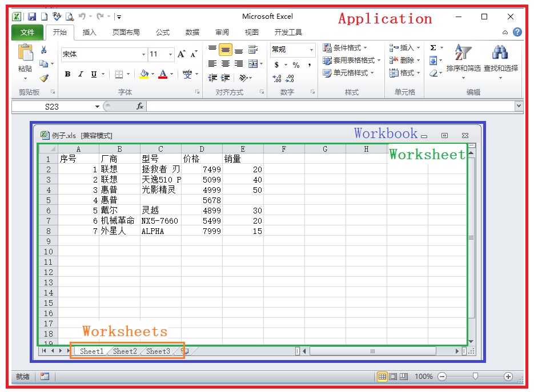The height and width of the screenshot is (392, 534).
Task: Select the Format Painter brush
Action: click(x=44, y=78)
